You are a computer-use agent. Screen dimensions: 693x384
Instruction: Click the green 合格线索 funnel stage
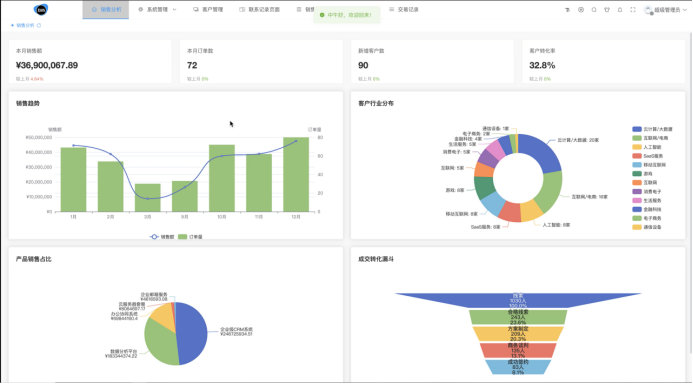click(x=518, y=317)
